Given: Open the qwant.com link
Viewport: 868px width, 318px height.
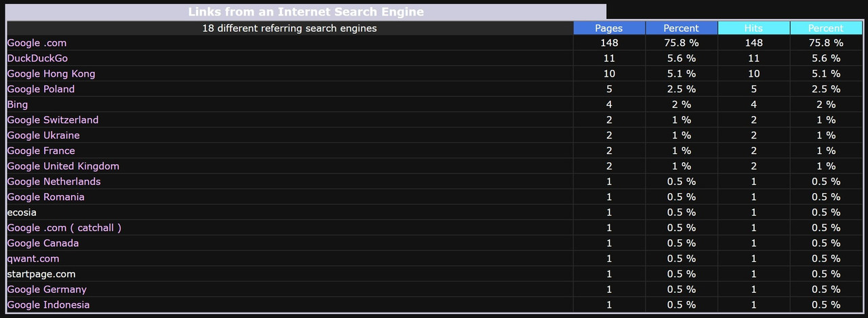Looking at the screenshot, I should pyautogui.click(x=33, y=259).
